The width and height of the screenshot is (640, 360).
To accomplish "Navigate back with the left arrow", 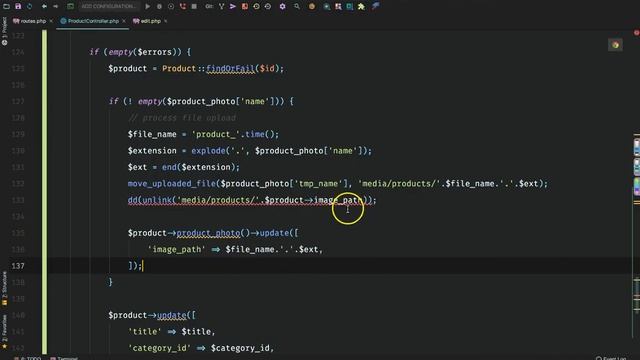I will (44, 6).
